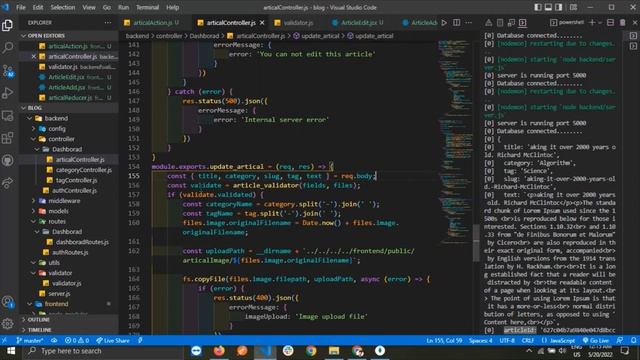Image resolution: width=640 pixels, height=360 pixels.
Task: Click the editor vertical scrollbar thumb
Action: point(476,242)
